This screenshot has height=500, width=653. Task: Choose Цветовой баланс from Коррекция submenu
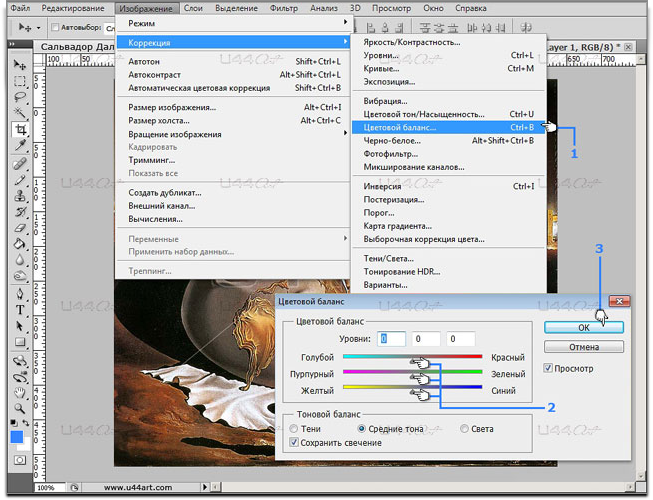(449, 127)
